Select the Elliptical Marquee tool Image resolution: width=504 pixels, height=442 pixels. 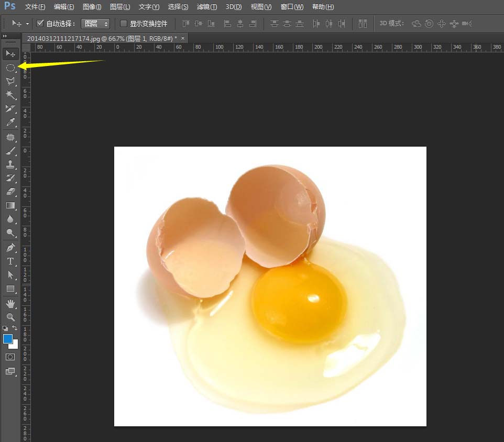(x=10, y=68)
